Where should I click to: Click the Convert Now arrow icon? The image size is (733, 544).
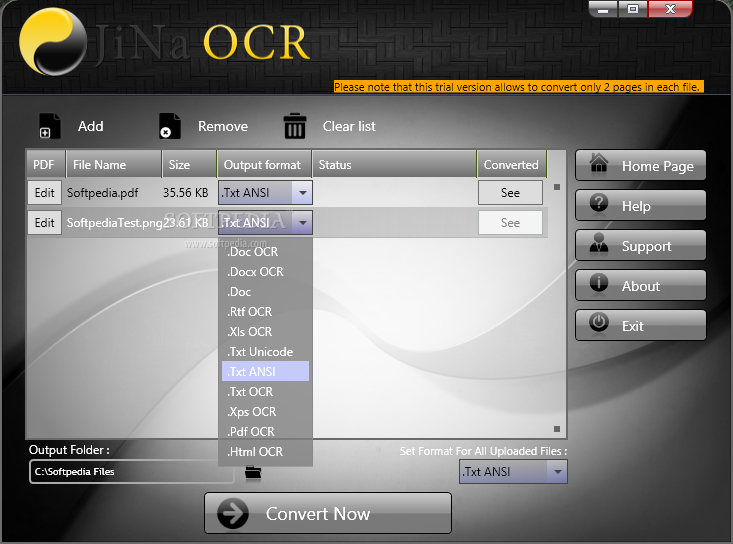[233, 513]
